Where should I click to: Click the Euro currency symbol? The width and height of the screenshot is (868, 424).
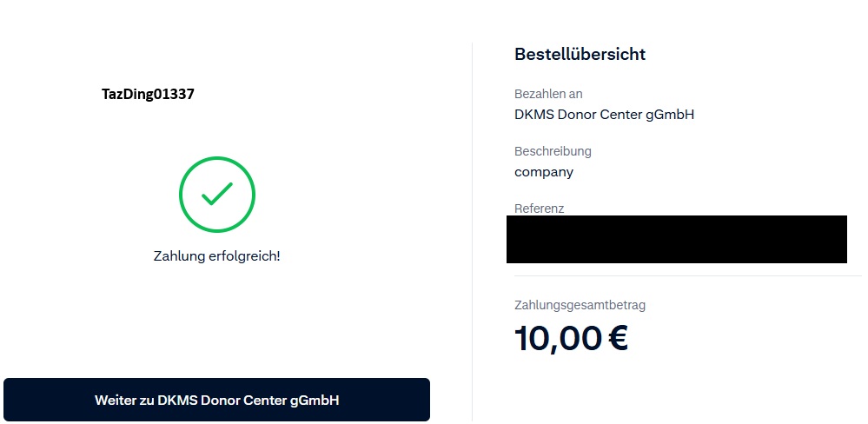(618, 338)
